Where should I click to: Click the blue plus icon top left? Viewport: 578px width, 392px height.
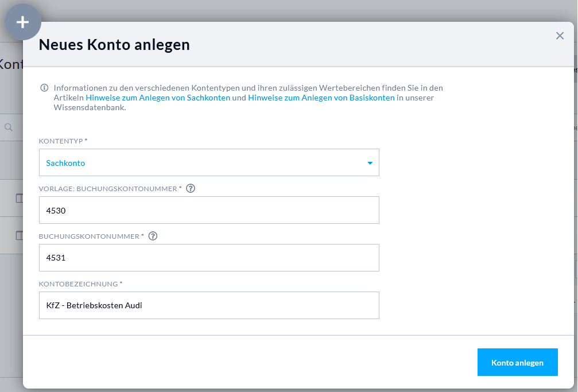click(23, 22)
